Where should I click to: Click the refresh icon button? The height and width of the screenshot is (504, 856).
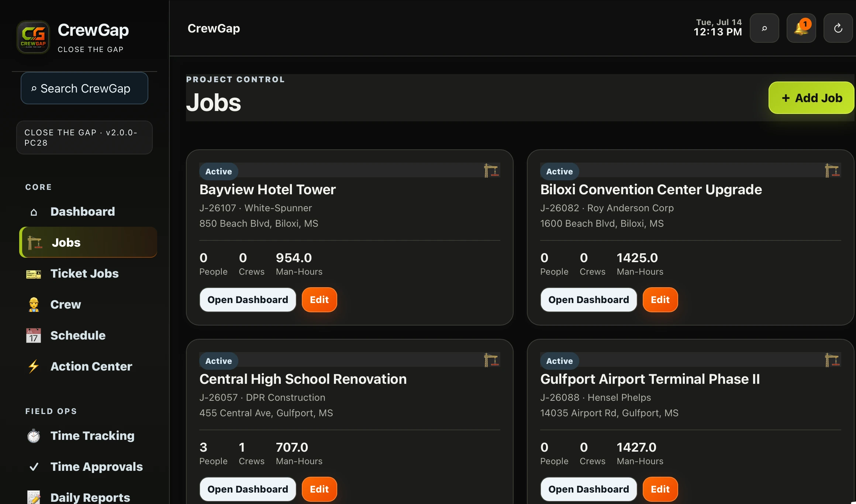(x=838, y=28)
